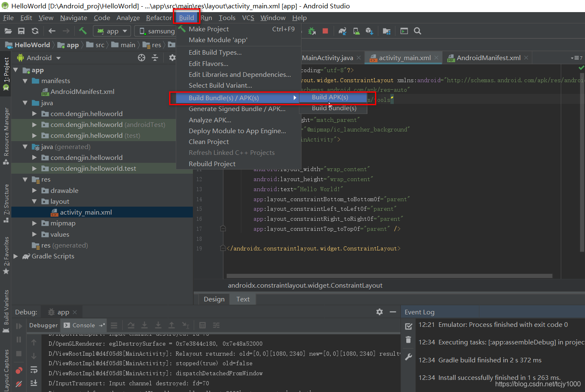Open the Resource Manager side panel

tap(6, 136)
